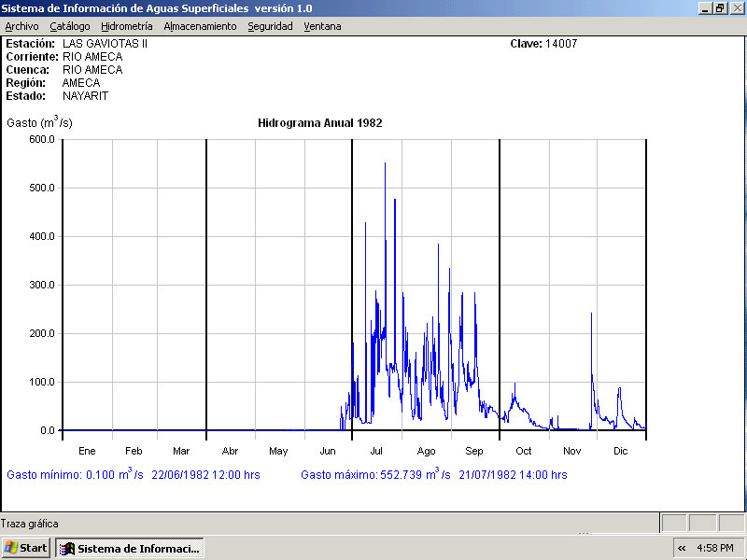Open the Catálogo menu
The image size is (747, 560).
click(70, 26)
